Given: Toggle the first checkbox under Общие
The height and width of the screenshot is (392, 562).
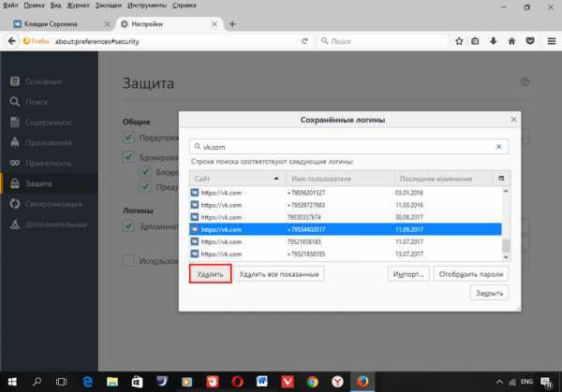Looking at the screenshot, I should pos(128,138).
